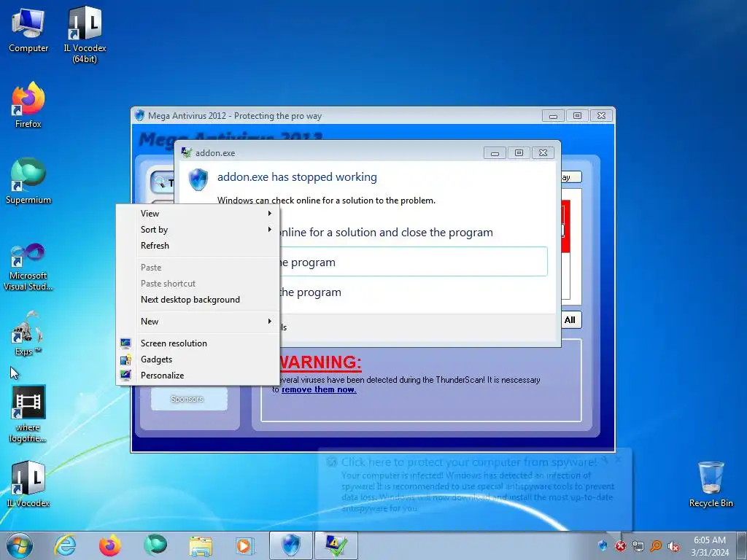This screenshot has height=560, width=747.
Task: Select the Microsoft Visual Studio desktop shortcut
Action: click(28, 267)
